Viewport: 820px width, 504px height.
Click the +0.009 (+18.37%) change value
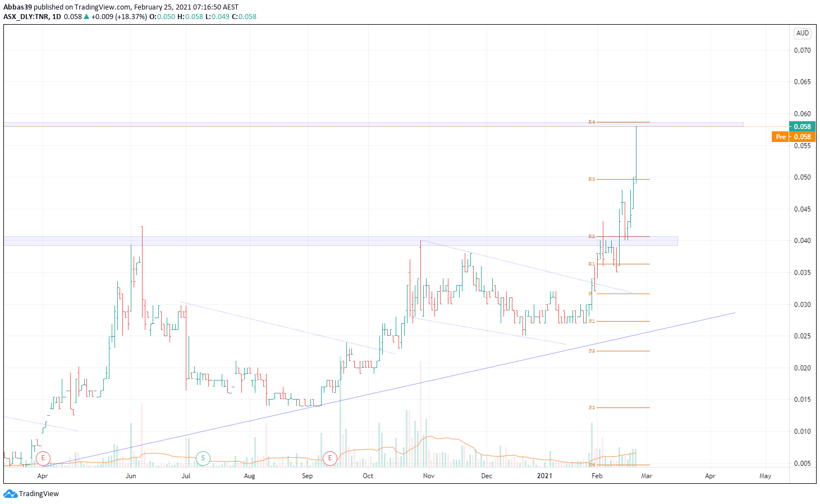[119, 17]
